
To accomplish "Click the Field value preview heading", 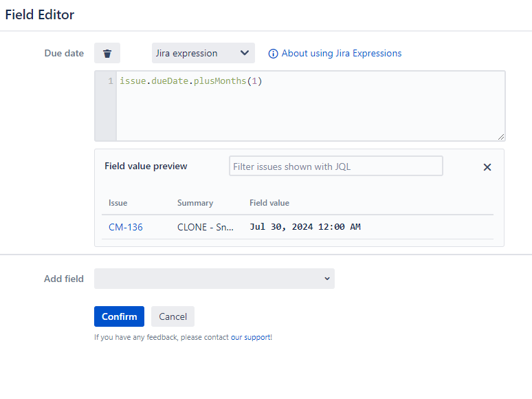I will point(146,166).
